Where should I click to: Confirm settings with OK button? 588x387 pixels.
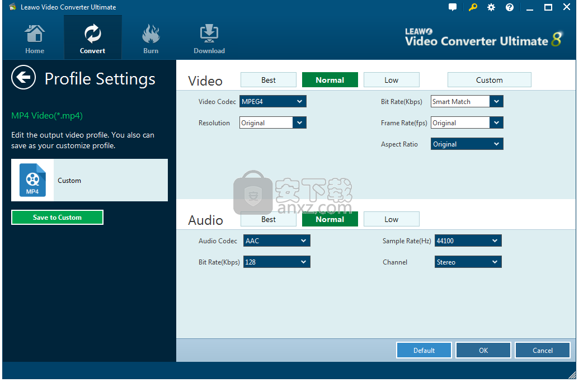click(483, 350)
